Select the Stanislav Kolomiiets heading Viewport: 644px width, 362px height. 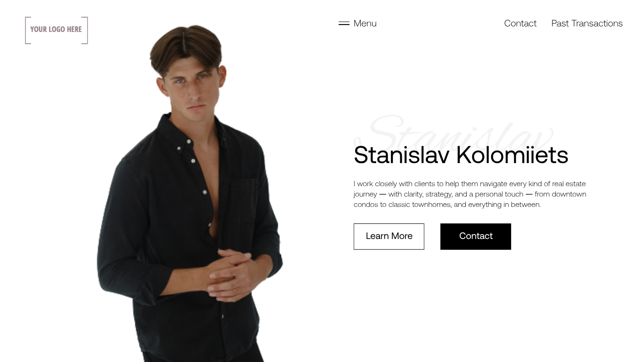[x=461, y=155]
